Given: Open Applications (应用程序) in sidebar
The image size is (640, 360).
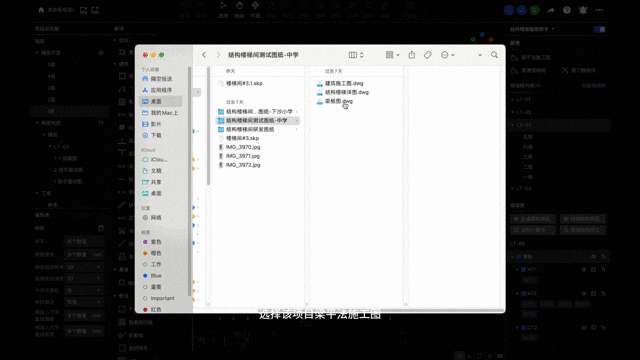Looking at the screenshot, I should (x=160, y=90).
